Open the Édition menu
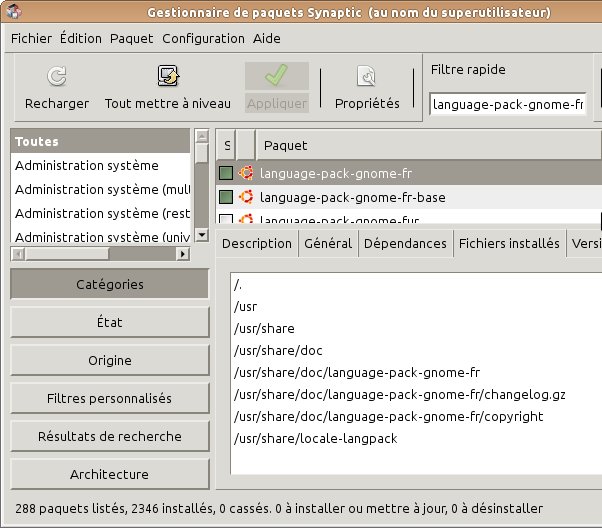This screenshot has height=528, width=602. 81,38
